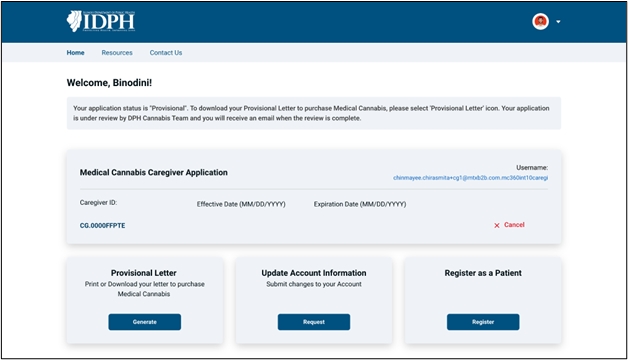Click the Register as a Patient heading

coord(483,273)
